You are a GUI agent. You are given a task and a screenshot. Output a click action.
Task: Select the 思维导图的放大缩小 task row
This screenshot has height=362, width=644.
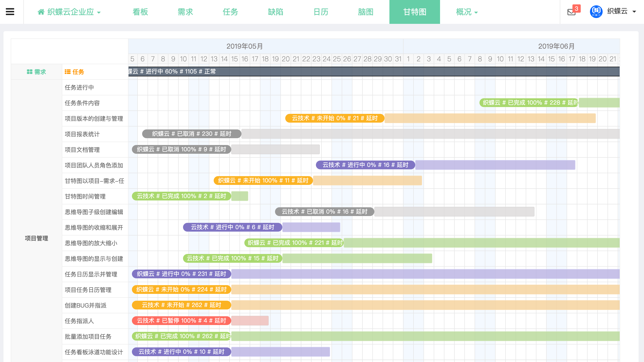point(95,243)
